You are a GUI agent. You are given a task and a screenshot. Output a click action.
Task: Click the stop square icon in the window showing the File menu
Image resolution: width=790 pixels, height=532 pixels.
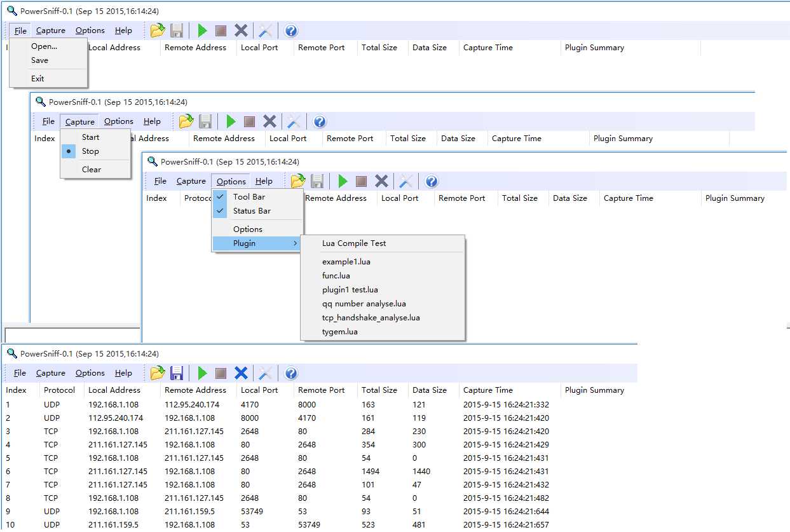click(221, 31)
